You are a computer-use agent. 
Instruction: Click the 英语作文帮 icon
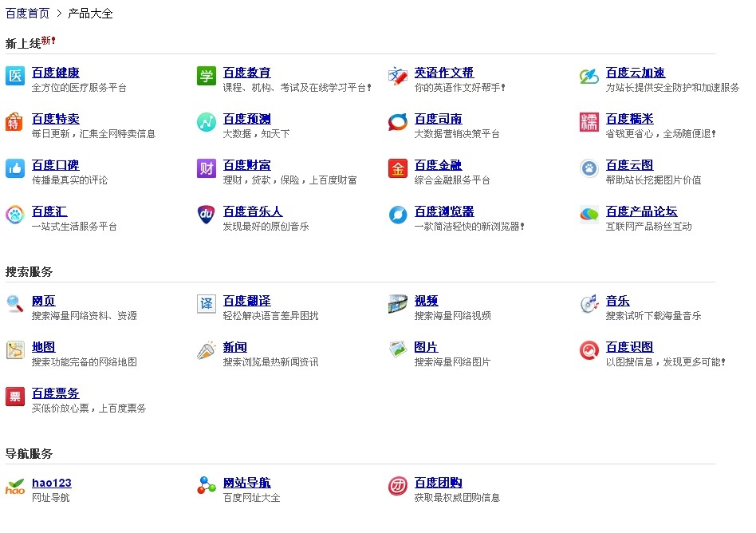(398, 76)
